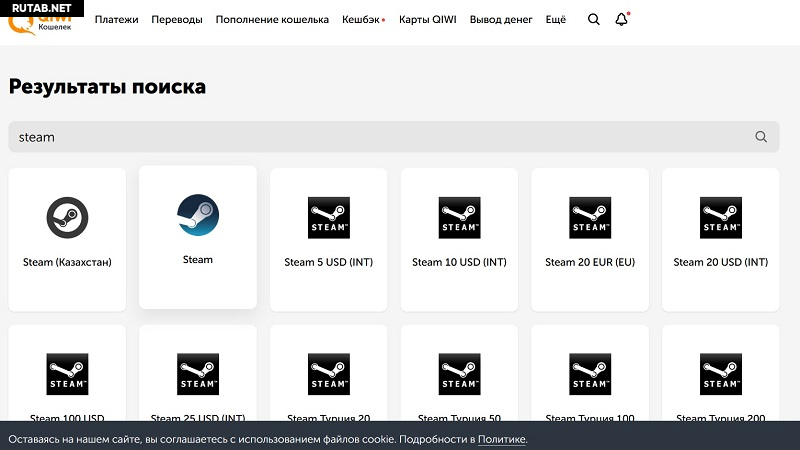Open the Кешбэк section

point(361,20)
